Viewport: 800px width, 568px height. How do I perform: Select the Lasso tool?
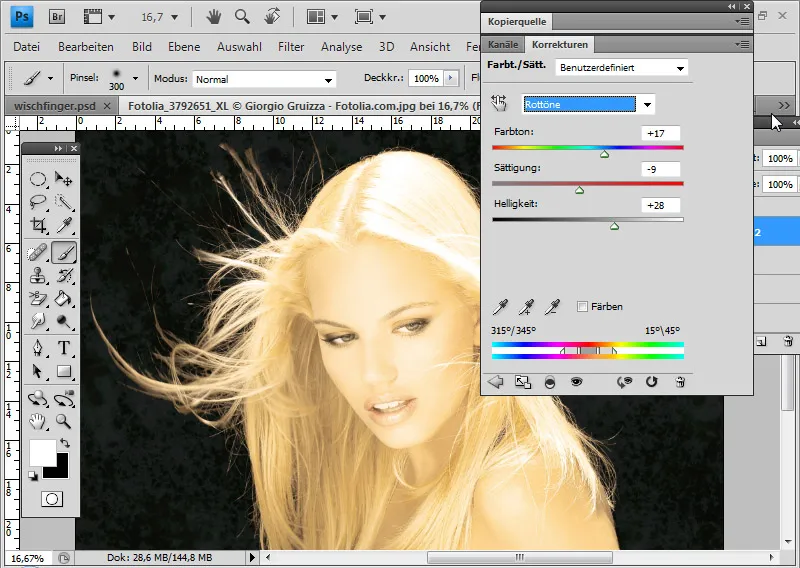click(x=38, y=202)
